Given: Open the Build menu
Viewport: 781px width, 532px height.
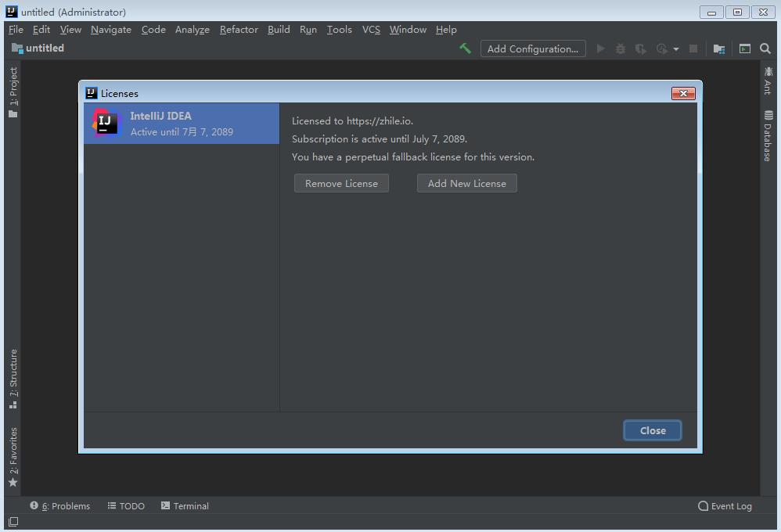Looking at the screenshot, I should pyautogui.click(x=279, y=30).
